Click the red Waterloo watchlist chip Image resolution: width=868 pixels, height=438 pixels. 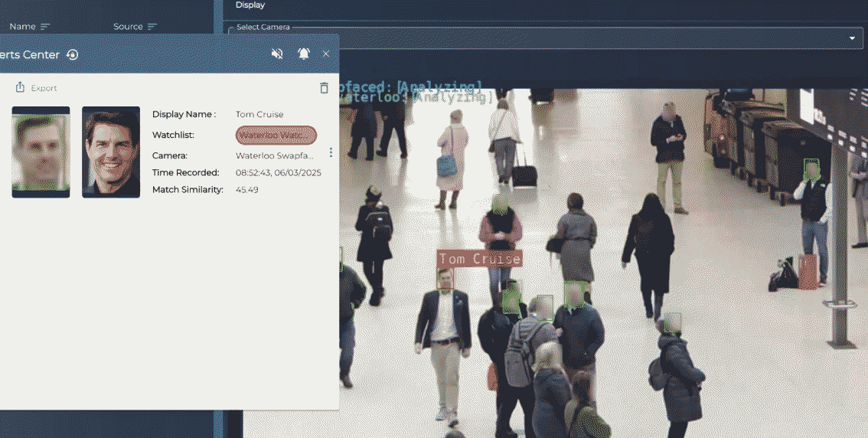(x=276, y=135)
